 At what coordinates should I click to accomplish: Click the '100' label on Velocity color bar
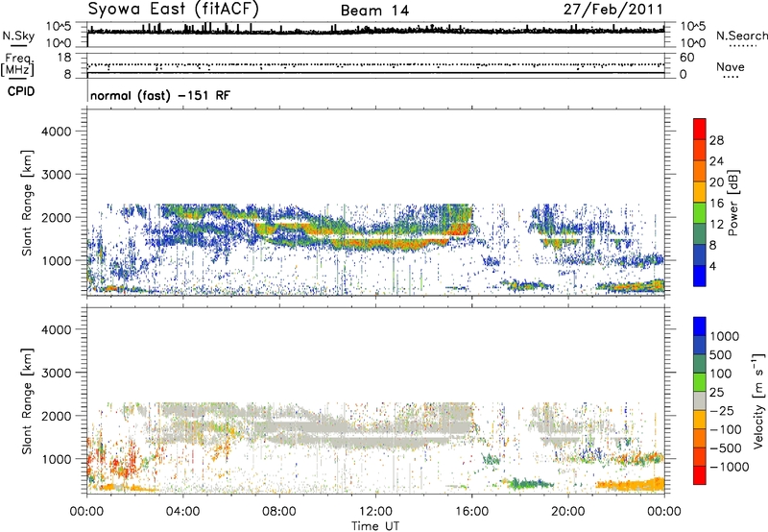click(x=720, y=374)
